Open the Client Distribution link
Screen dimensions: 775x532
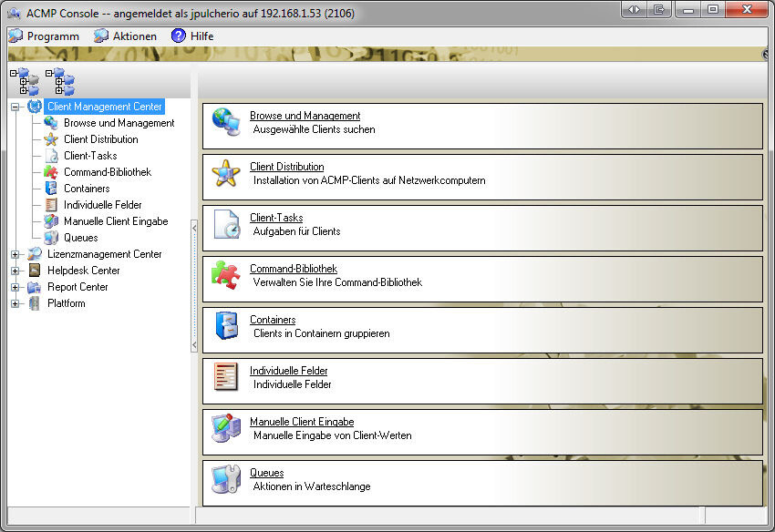click(x=289, y=167)
